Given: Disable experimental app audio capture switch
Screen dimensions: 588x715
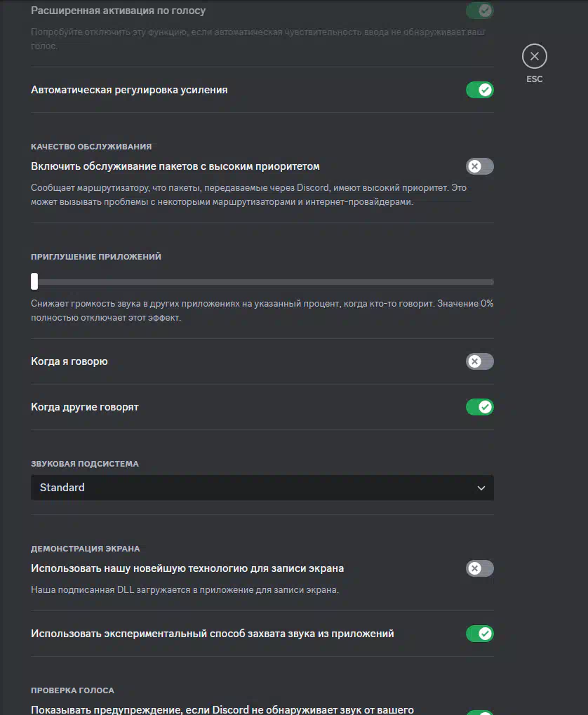Looking at the screenshot, I should [x=480, y=634].
